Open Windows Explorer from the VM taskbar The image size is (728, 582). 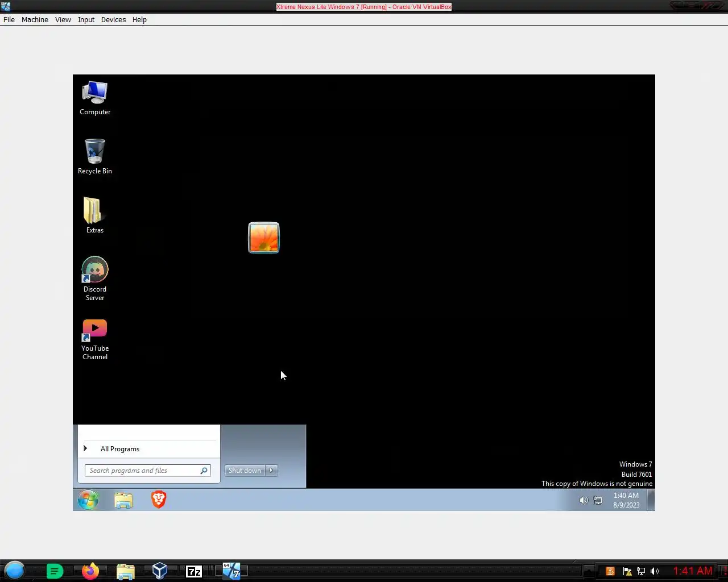pos(123,500)
